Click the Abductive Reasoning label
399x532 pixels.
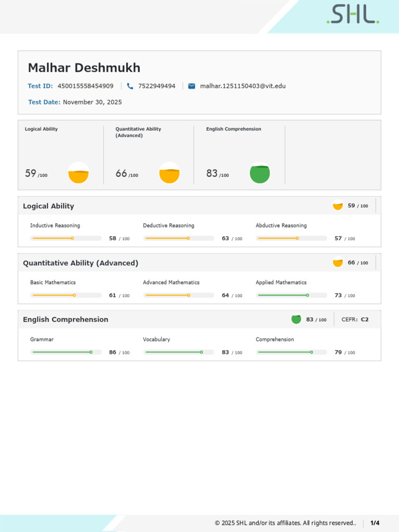[281, 225]
